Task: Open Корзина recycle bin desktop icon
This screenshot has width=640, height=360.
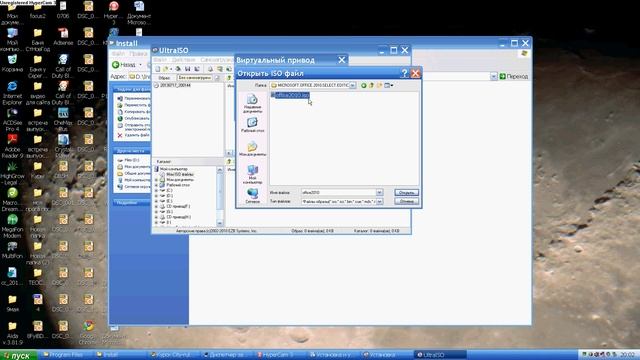Action: (12, 63)
